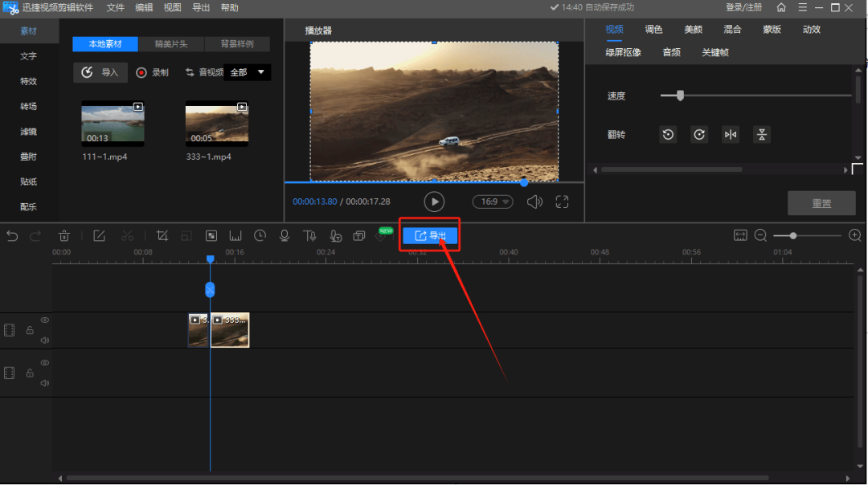Open the 音视频 type selector
The height and width of the screenshot is (485, 868).
pos(204,72)
